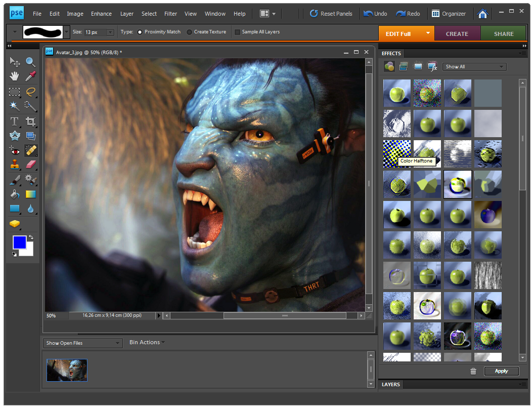Select the Straighten tool

(30, 136)
